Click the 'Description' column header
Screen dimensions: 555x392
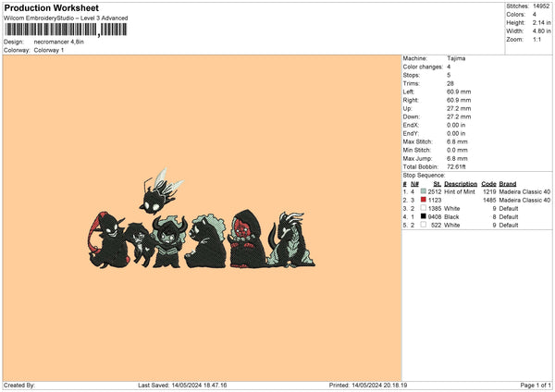[461, 184]
